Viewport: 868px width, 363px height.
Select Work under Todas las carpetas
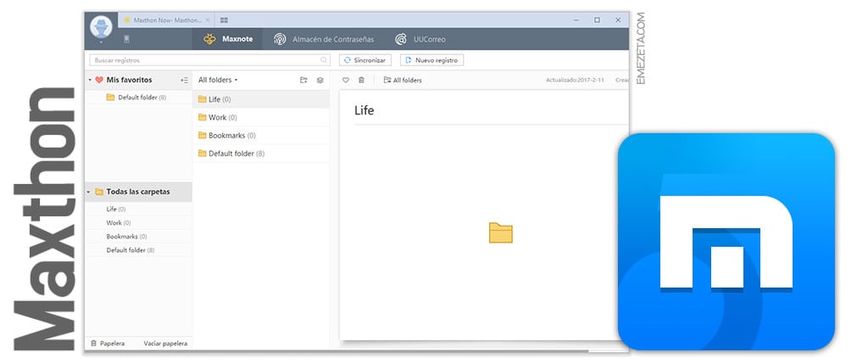(x=138, y=223)
